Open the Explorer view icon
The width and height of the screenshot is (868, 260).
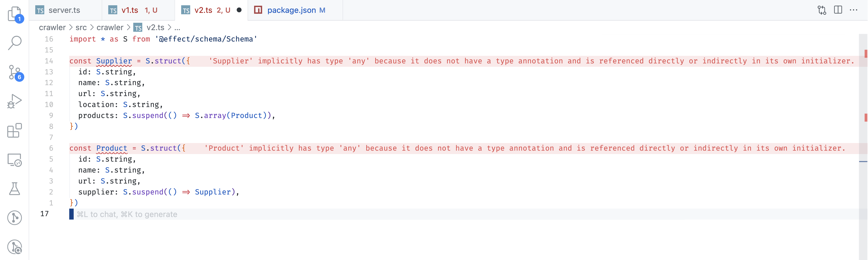[14, 14]
